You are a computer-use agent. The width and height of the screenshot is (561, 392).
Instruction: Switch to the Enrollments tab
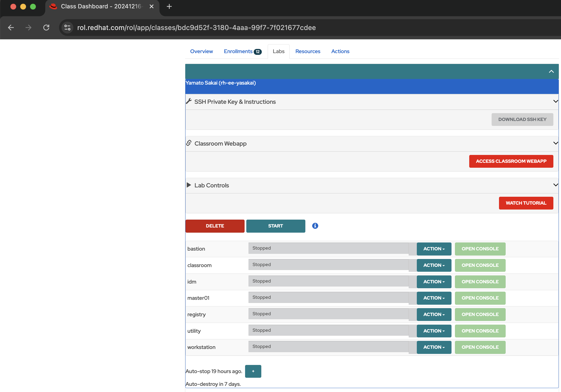pyautogui.click(x=238, y=51)
